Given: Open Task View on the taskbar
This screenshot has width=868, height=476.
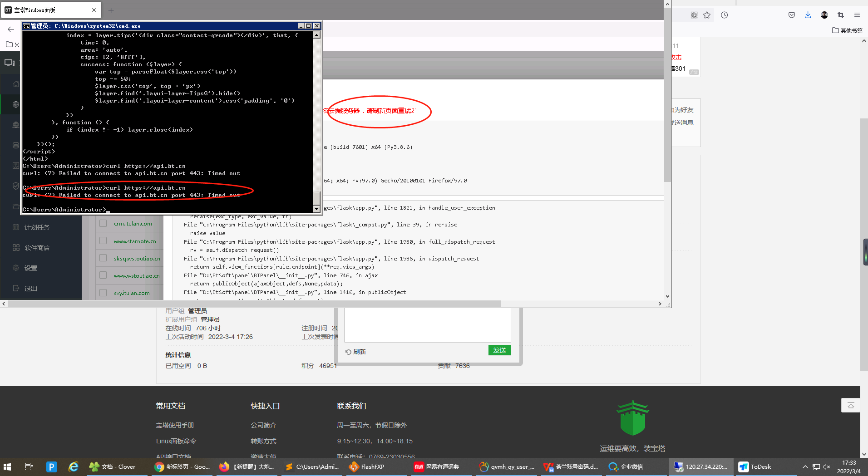Looking at the screenshot, I should pos(29,466).
